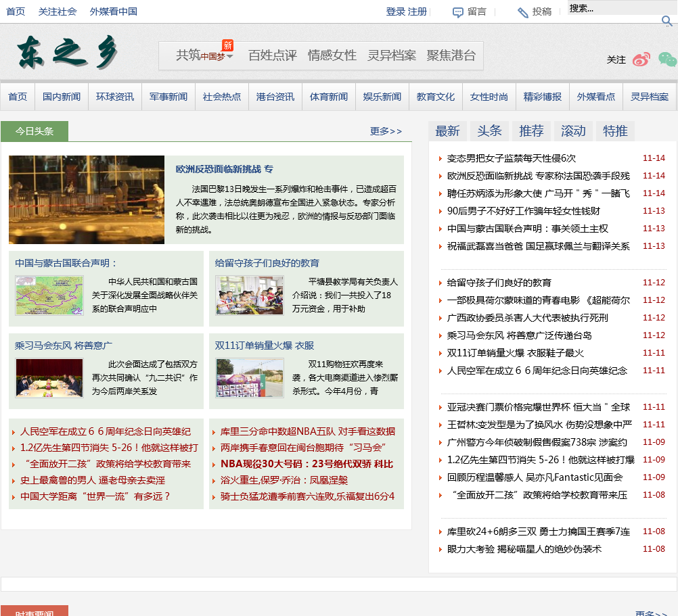Go to 关注社会 in top bar

(x=58, y=11)
